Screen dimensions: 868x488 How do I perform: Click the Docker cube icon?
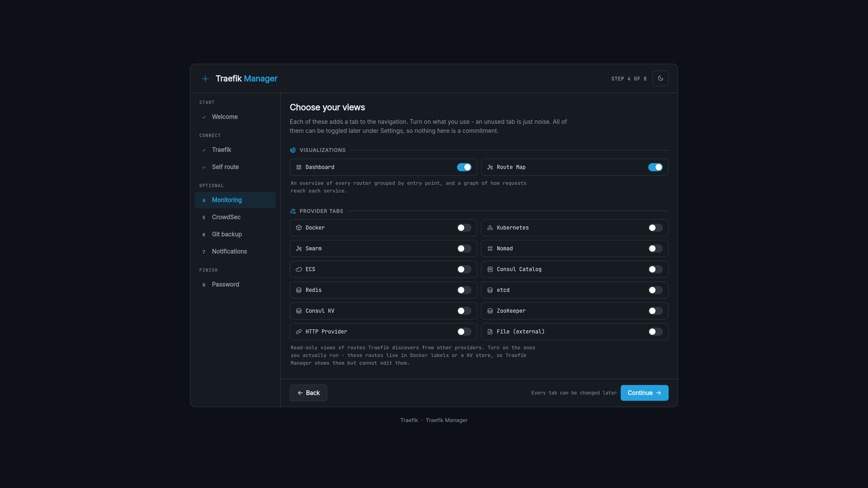[299, 228]
